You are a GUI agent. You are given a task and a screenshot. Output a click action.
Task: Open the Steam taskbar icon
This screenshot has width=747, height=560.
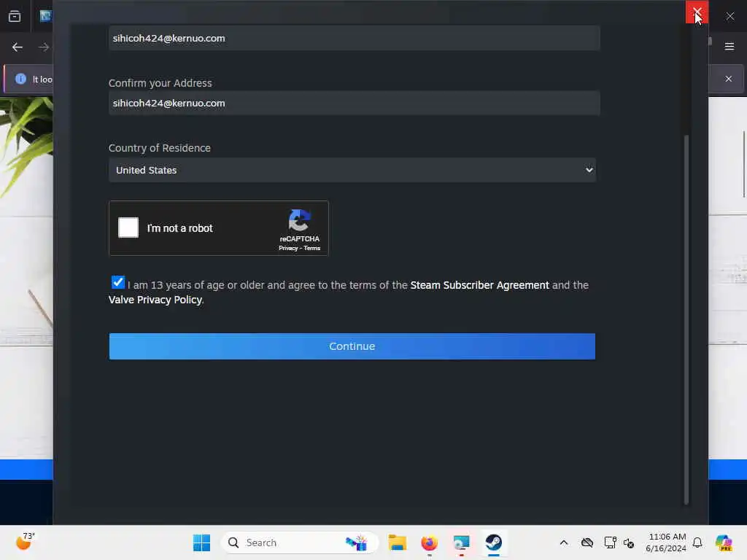[494, 542]
